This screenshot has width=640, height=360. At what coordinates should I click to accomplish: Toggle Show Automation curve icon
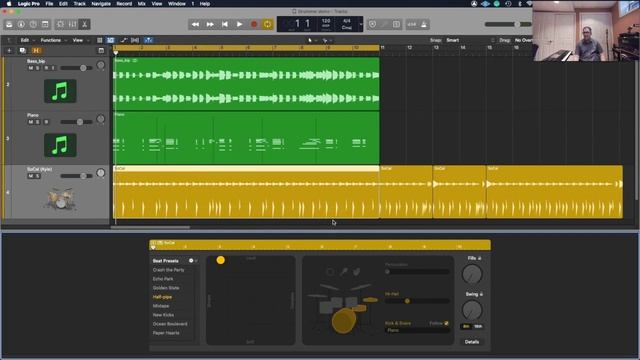(x=123, y=40)
